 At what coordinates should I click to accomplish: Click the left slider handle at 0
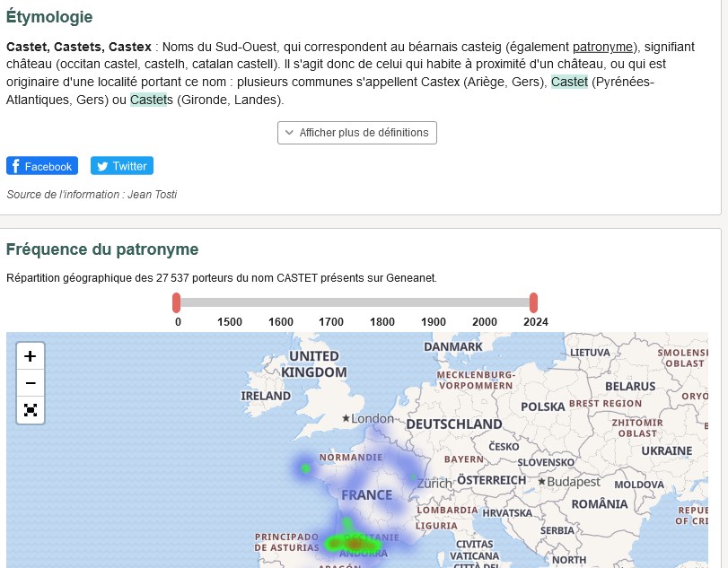(x=177, y=301)
